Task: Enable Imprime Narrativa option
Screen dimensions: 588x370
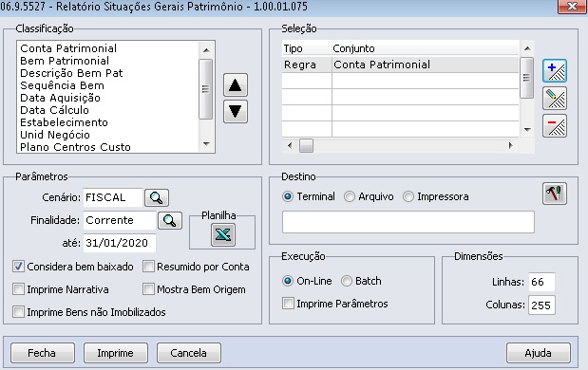Action: (18, 289)
